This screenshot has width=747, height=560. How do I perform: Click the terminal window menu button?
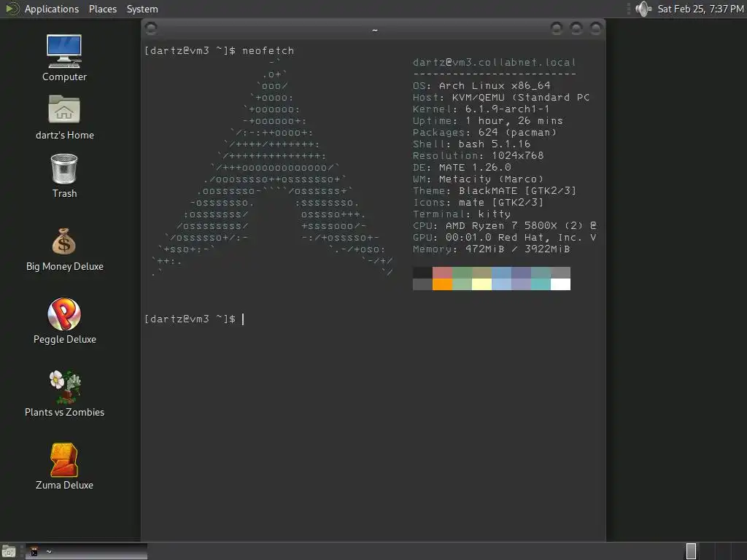pyautogui.click(x=151, y=28)
